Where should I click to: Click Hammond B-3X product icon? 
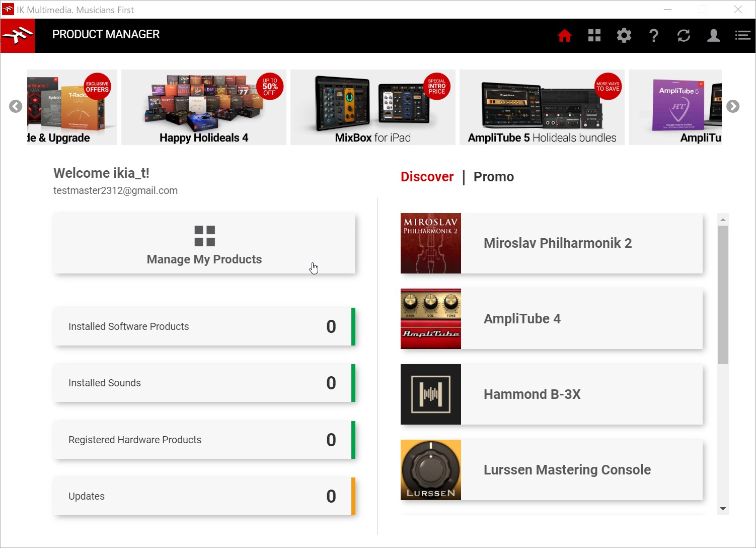pyautogui.click(x=431, y=394)
